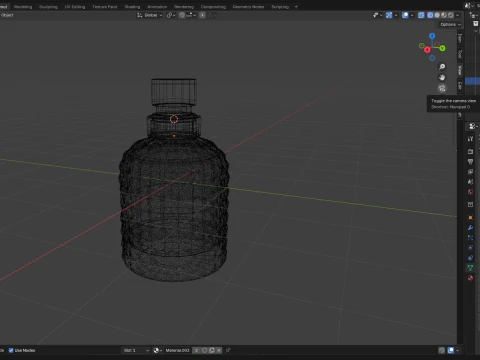
Task: Click the green Y axis gizmo handle
Action: point(442,48)
